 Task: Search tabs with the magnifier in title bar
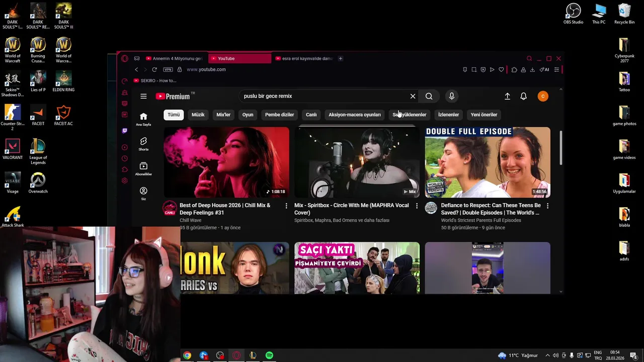click(529, 58)
